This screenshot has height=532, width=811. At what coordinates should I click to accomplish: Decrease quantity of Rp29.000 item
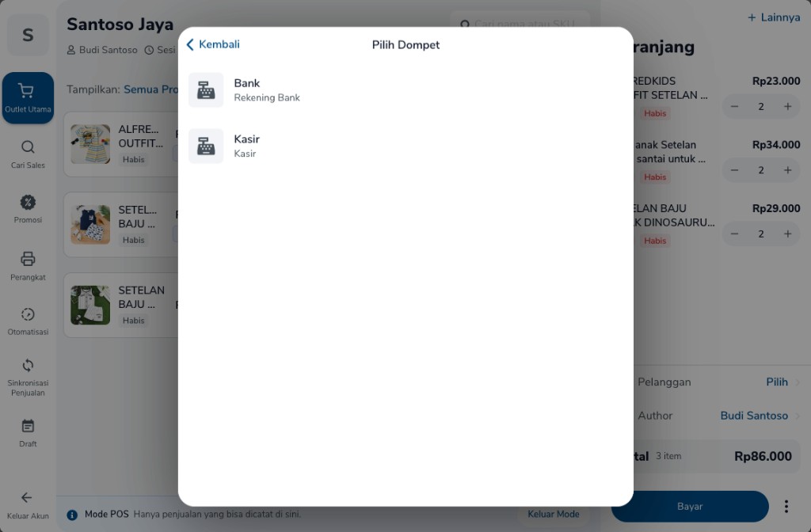(734, 234)
